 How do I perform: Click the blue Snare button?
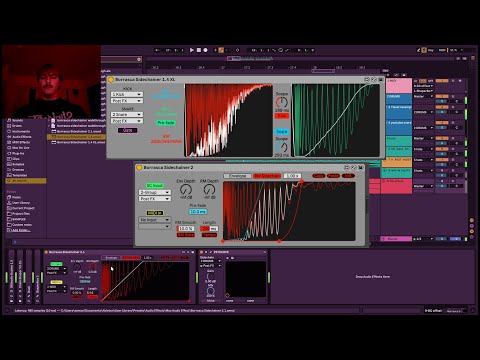point(282,131)
